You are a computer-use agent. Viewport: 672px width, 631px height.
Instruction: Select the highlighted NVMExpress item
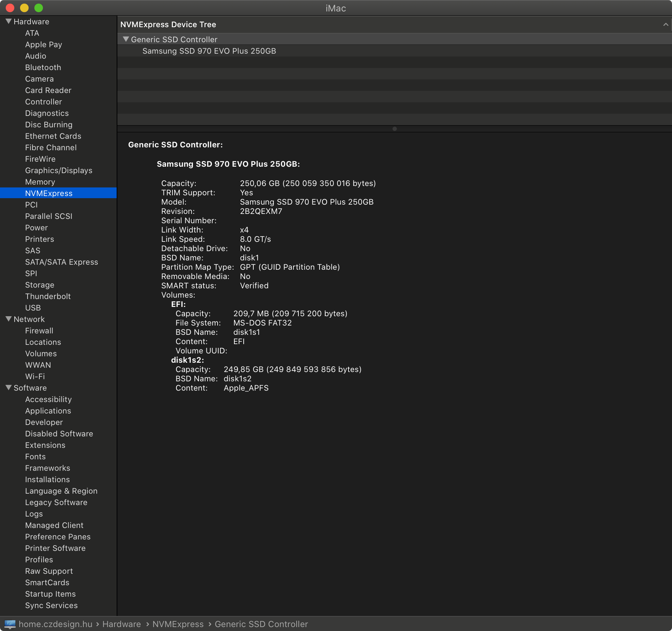pyautogui.click(x=58, y=193)
